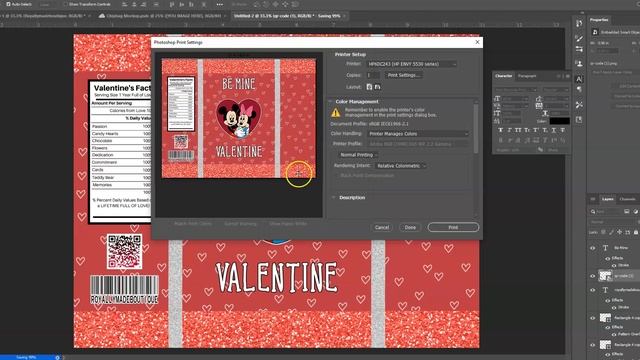Toggle Strikethrough in Character panel
This screenshot has height=360, width=640.
[562, 130]
